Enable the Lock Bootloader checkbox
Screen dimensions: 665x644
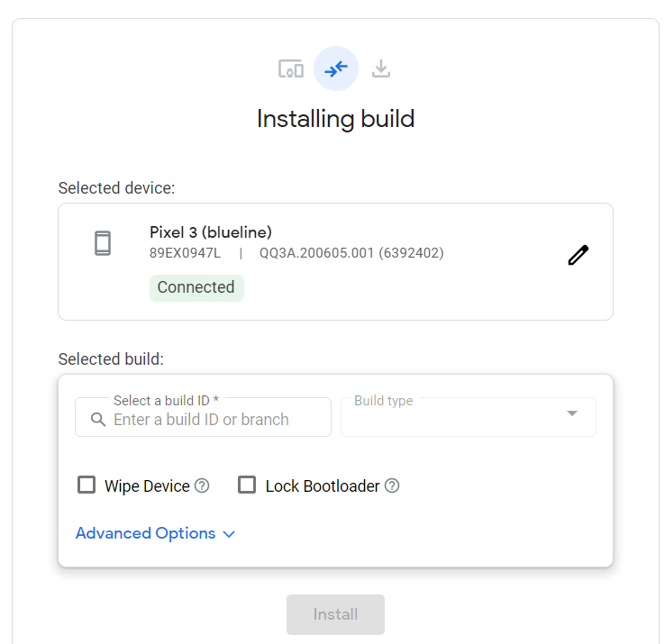247,485
